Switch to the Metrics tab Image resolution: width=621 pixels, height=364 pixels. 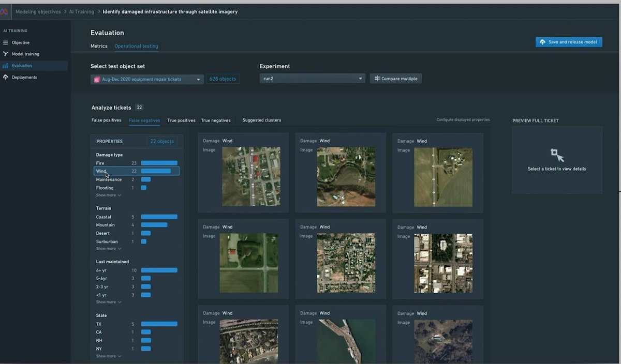[x=99, y=46]
